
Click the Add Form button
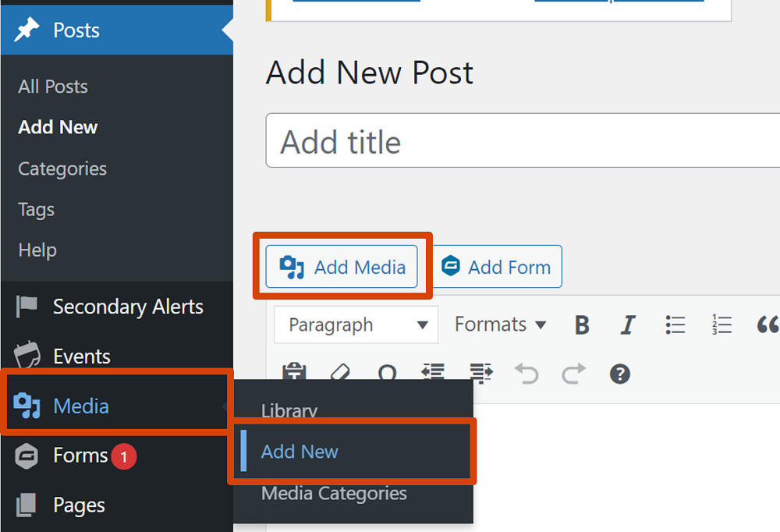498,267
